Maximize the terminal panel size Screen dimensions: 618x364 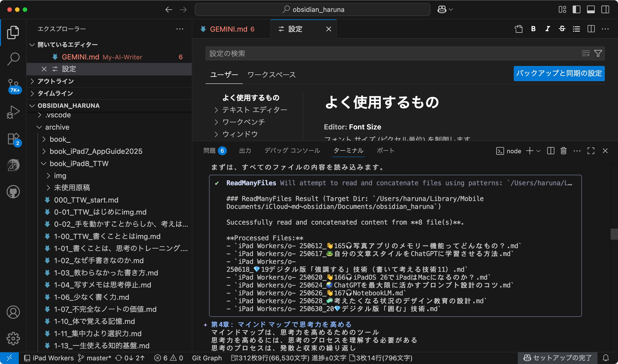click(x=591, y=151)
